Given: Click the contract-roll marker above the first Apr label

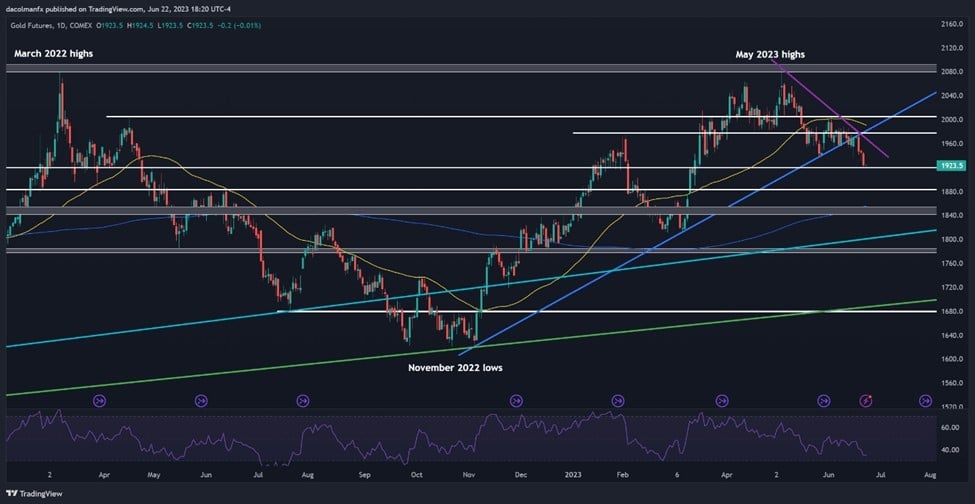Looking at the screenshot, I should (98, 401).
